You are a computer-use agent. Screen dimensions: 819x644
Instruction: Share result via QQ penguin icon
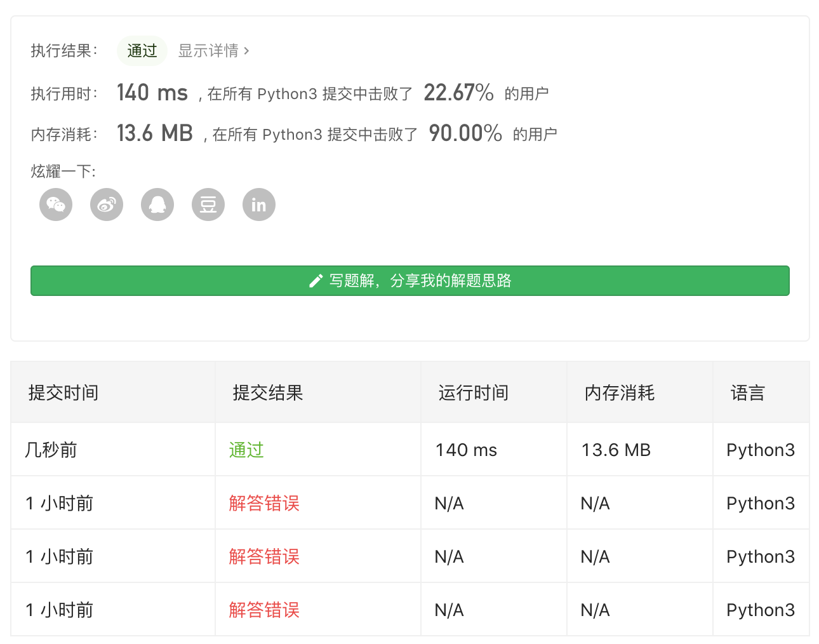(x=157, y=205)
